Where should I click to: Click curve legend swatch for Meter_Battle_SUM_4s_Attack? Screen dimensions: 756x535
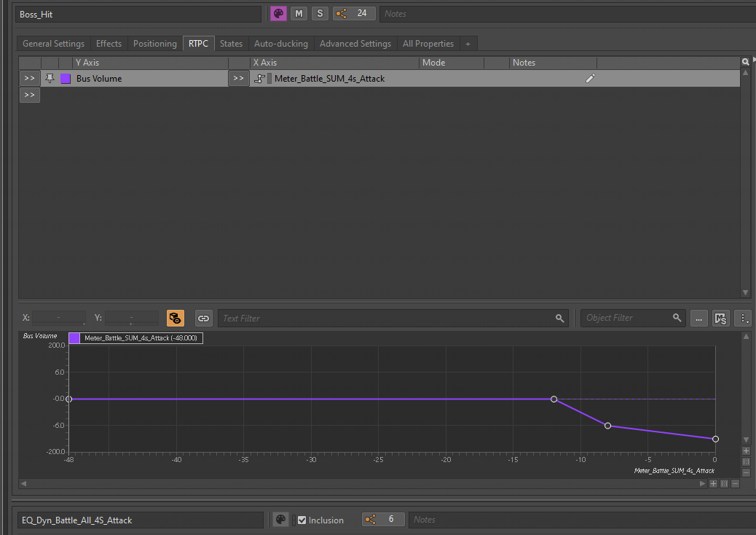click(74, 338)
